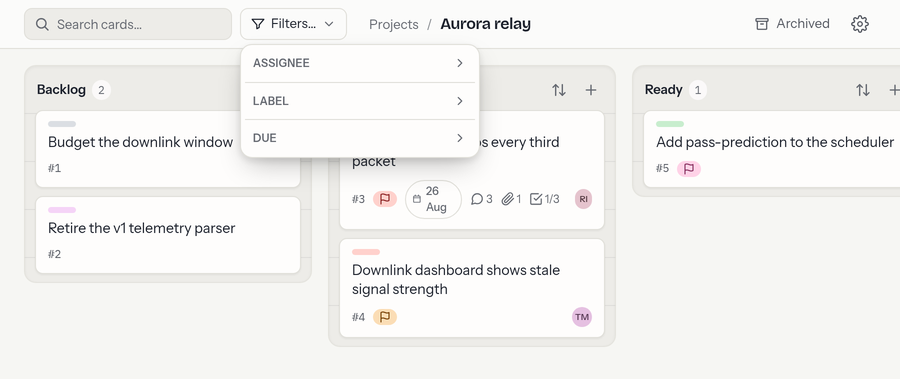
Task: Open the Archived cards view
Action: click(792, 24)
